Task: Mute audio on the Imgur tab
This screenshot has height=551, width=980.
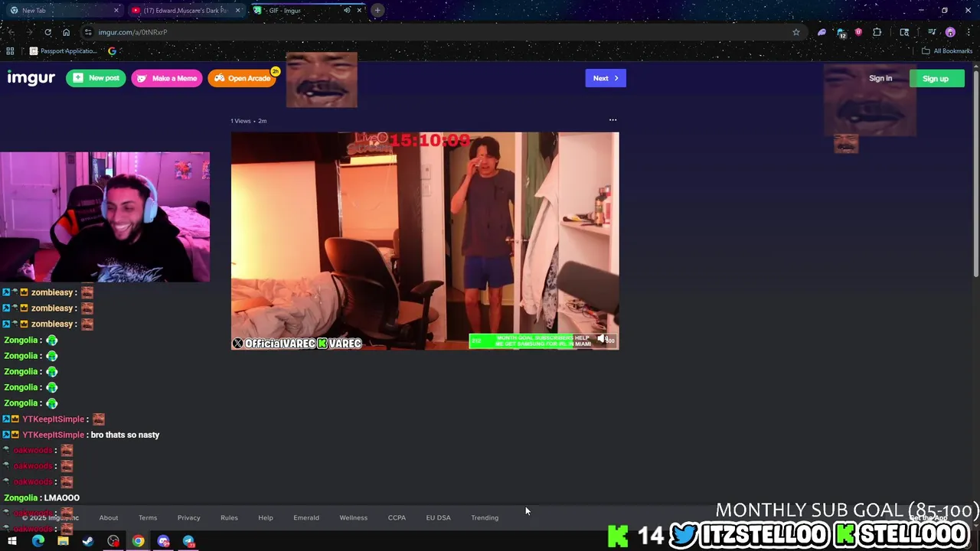Action: click(x=347, y=11)
